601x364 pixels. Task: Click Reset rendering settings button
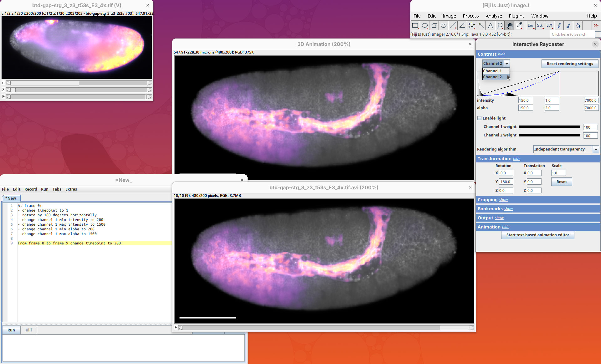click(x=570, y=64)
